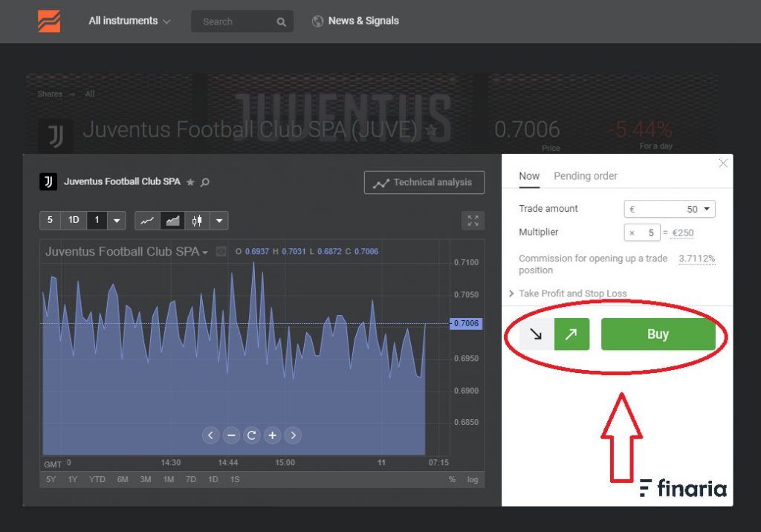
Task: Click the small square icon in chart legend
Action: click(x=221, y=251)
